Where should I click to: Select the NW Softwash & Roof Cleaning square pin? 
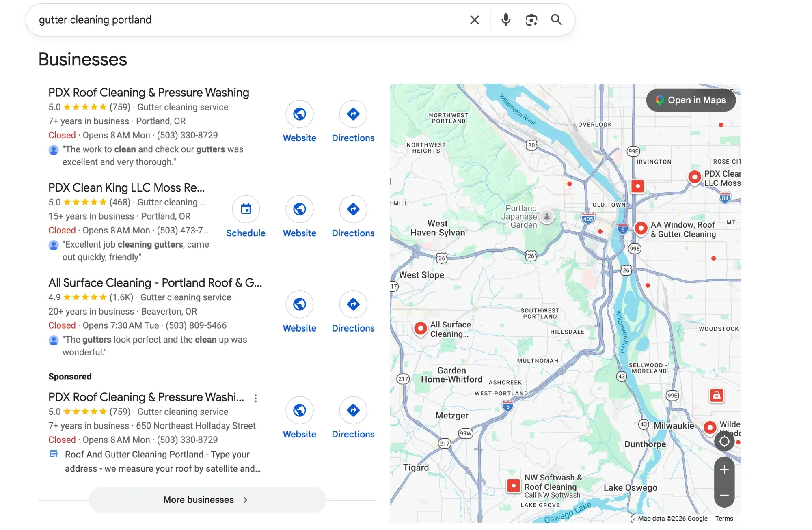point(514,485)
